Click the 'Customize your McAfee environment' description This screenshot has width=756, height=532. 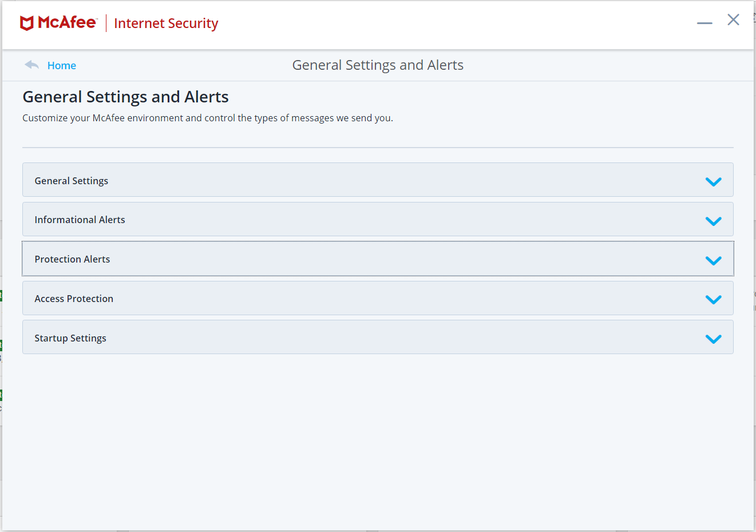(x=208, y=118)
